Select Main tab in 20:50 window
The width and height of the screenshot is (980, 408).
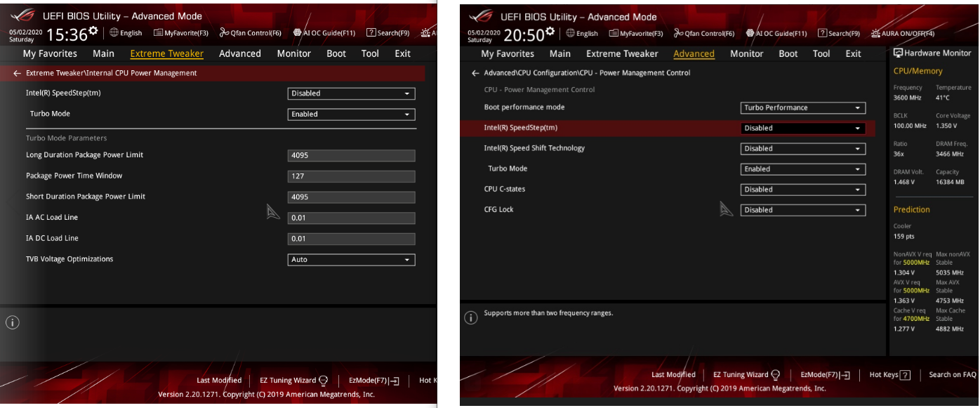pyautogui.click(x=560, y=53)
